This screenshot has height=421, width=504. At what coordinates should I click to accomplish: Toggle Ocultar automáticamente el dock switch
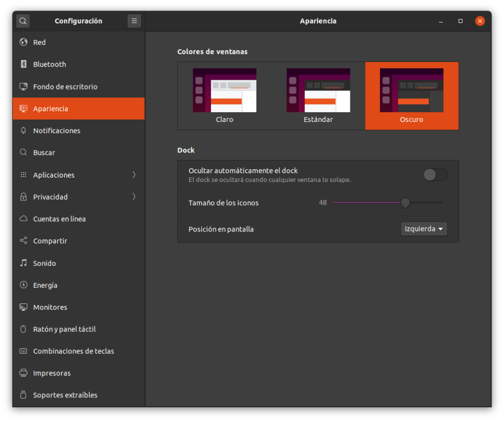click(435, 175)
